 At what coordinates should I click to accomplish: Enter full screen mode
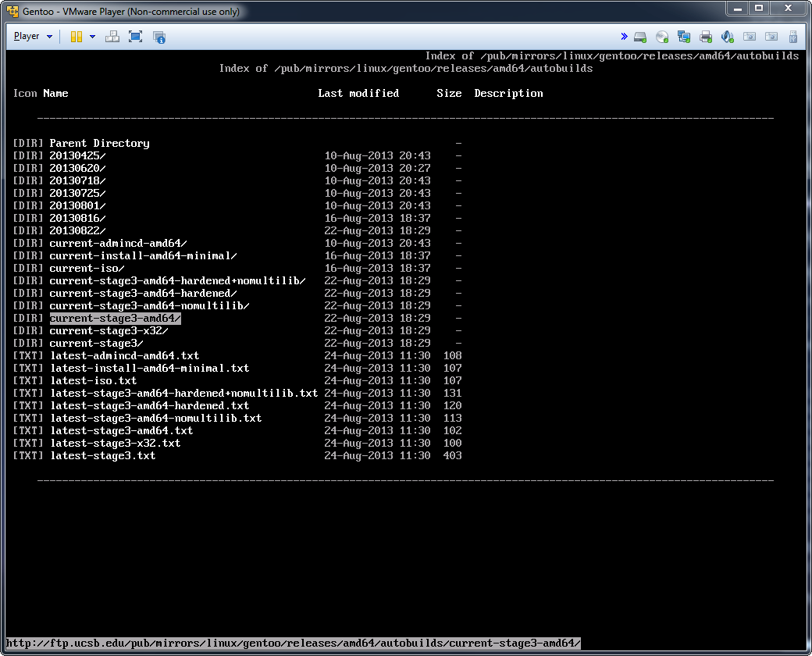135,36
